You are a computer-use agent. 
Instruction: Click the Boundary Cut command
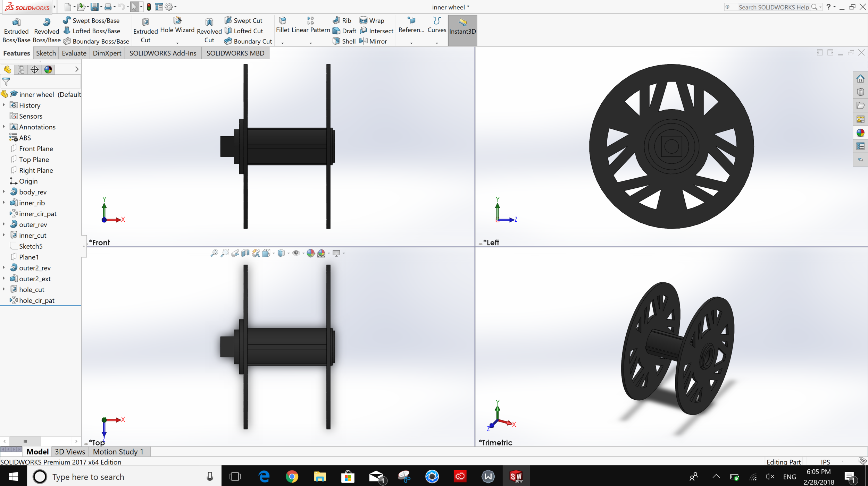click(x=248, y=41)
